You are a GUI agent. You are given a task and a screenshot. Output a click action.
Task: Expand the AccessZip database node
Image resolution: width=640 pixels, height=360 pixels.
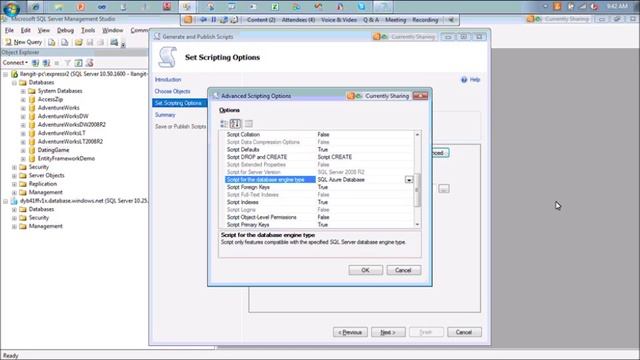pos(23,100)
